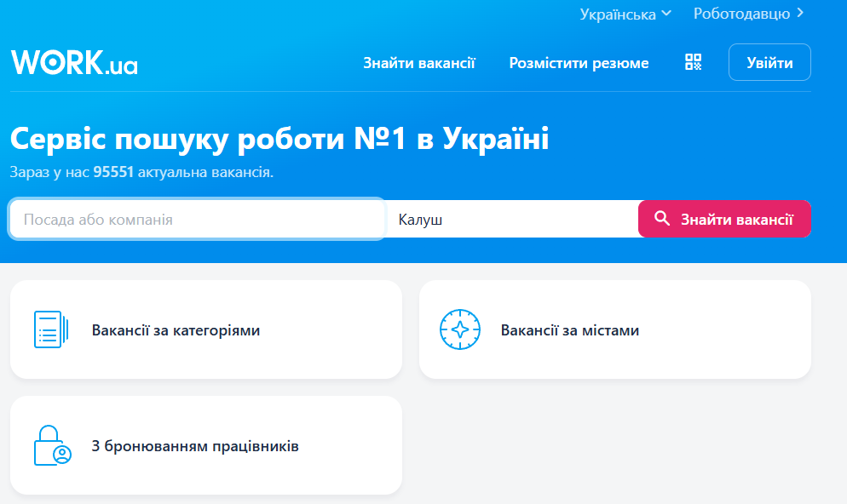Click the arrow beside Роботодавцю
Image resolution: width=847 pixels, height=504 pixels.
point(800,13)
